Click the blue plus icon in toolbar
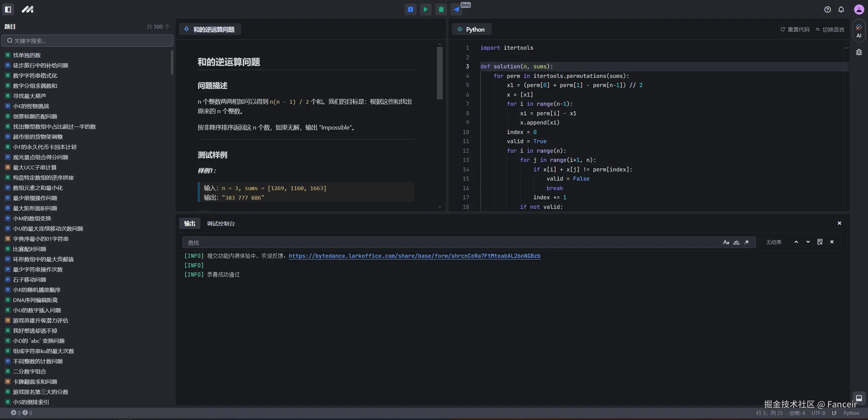Image resolution: width=868 pixels, height=420 pixels. tap(410, 10)
